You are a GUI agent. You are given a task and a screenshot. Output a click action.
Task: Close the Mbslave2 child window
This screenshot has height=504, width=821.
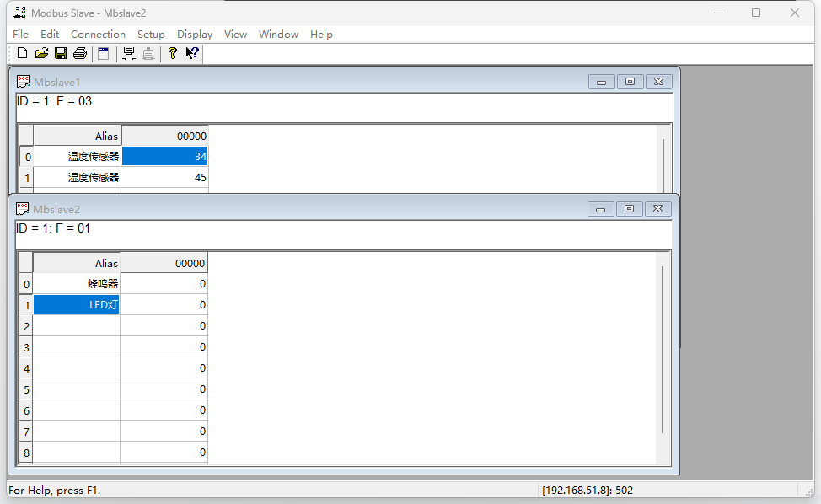pyautogui.click(x=657, y=209)
